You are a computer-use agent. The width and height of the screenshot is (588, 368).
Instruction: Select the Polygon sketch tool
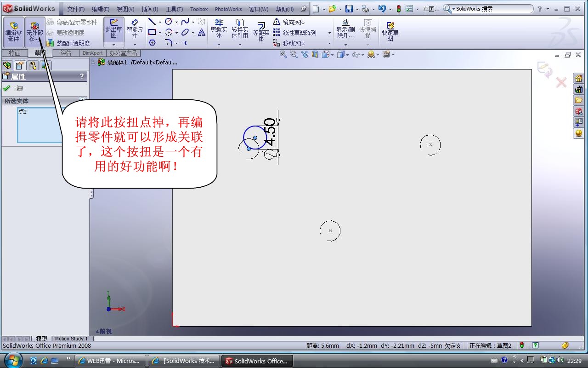tap(152, 43)
